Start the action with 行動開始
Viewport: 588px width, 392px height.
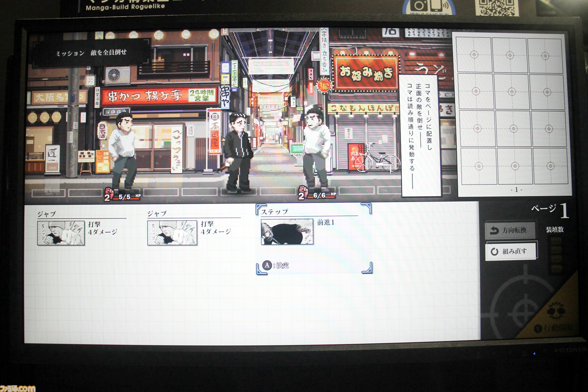554,328
